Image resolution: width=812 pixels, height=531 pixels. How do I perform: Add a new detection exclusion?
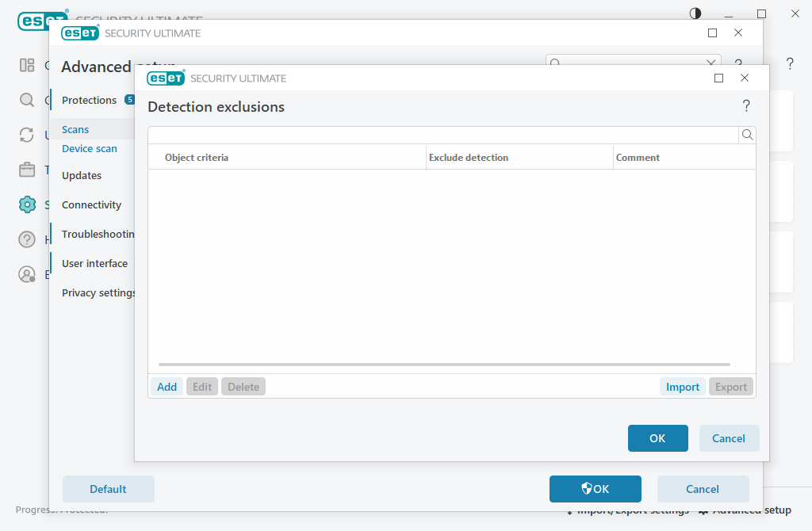(167, 387)
